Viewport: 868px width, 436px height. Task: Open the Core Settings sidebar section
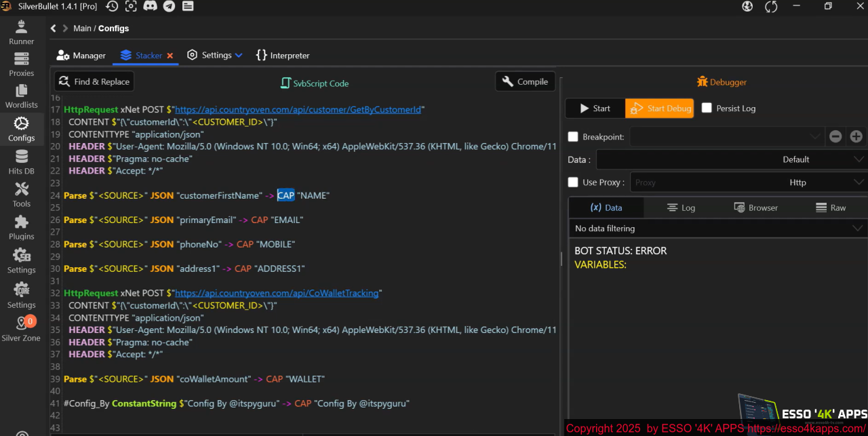click(x=22, y=296)
